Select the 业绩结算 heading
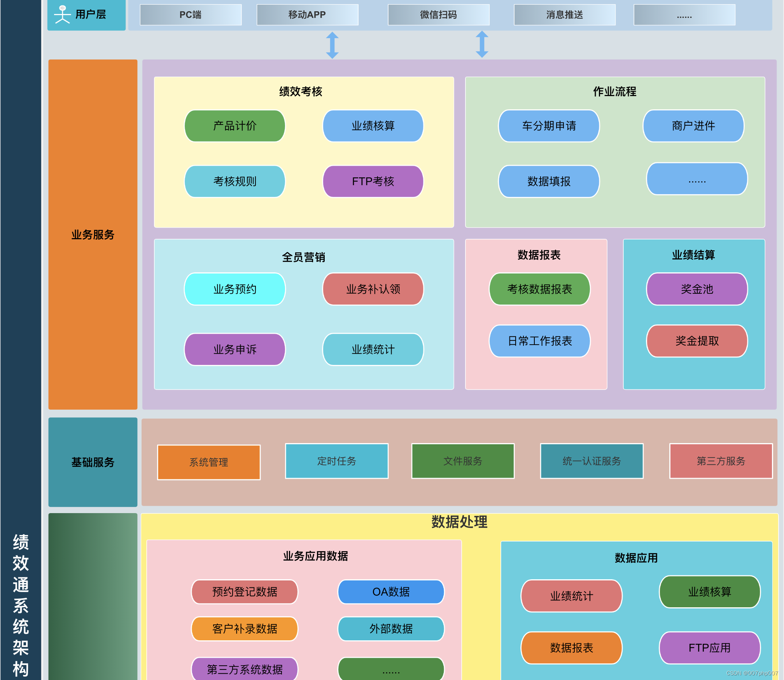 tap(694, 255)
